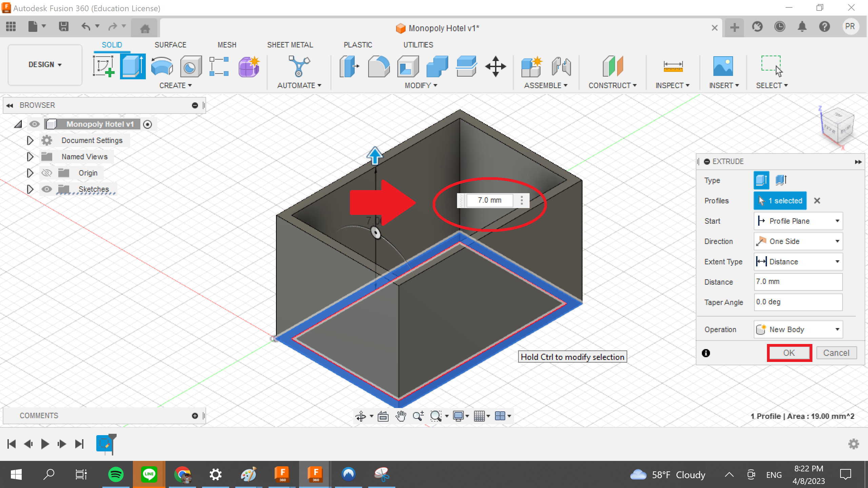Switch to SURFACE tab
The width and height of the screenshot is (868, 488).
coord(171,45)
